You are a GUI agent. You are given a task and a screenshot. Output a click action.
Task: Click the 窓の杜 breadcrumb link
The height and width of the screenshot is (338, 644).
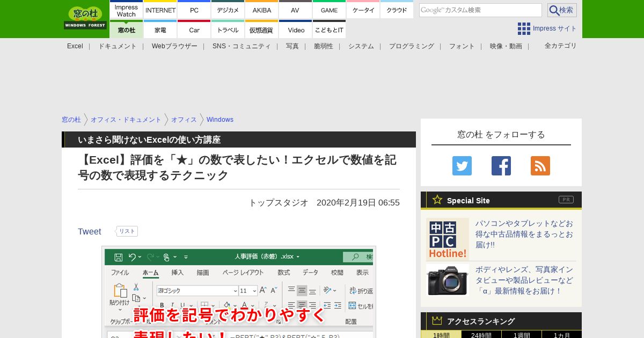pyautogui.click(x=71, y=120)
